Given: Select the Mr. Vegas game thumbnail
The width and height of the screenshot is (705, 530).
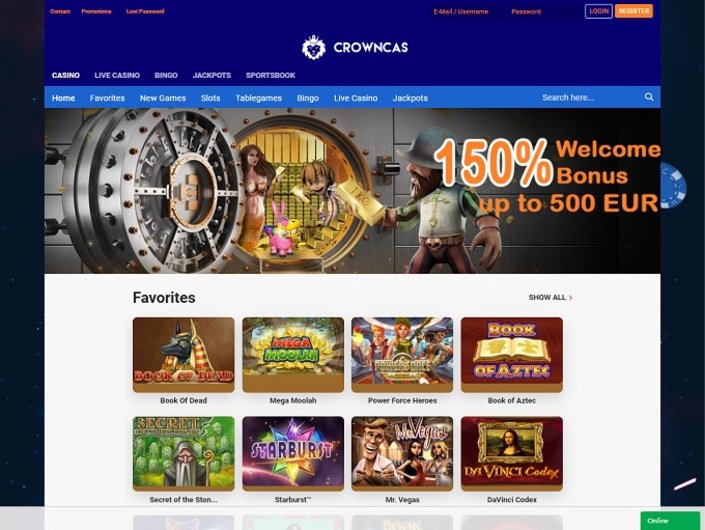Looking at the screenshot, I should 402,453.
